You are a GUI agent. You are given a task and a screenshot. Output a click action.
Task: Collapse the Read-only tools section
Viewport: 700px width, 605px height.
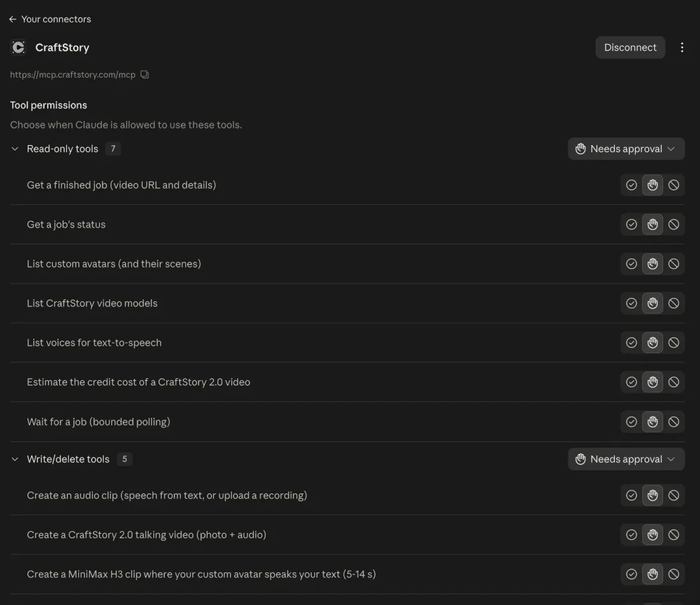click(x=15, y=149)
